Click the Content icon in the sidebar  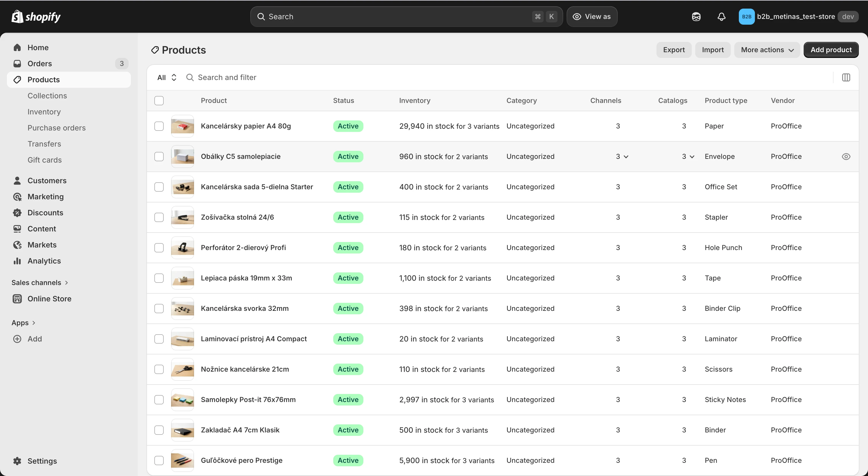[17, 229]
